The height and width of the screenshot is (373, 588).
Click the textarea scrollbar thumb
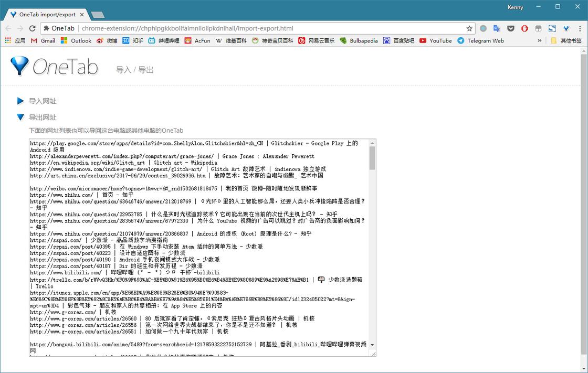pyautogui.click(x=372, y=158)
